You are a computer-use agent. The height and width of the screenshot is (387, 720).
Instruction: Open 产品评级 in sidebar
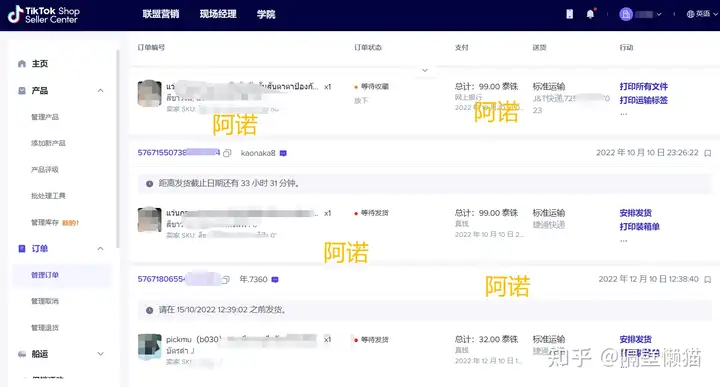pyautogui.click(x=45, y=169)
